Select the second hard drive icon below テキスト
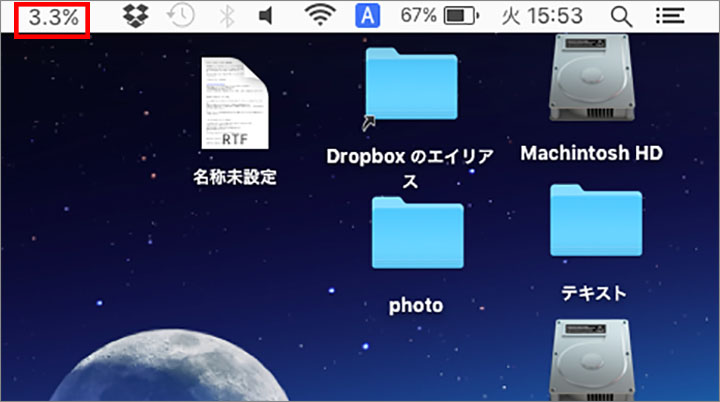The image size is (720, 402). coord(591,360)
